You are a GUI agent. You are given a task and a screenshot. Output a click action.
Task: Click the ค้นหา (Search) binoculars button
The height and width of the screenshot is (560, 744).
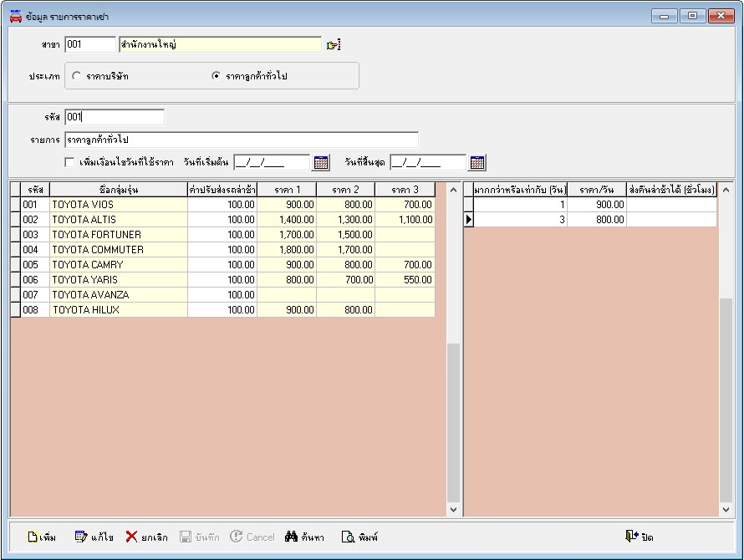304,537
